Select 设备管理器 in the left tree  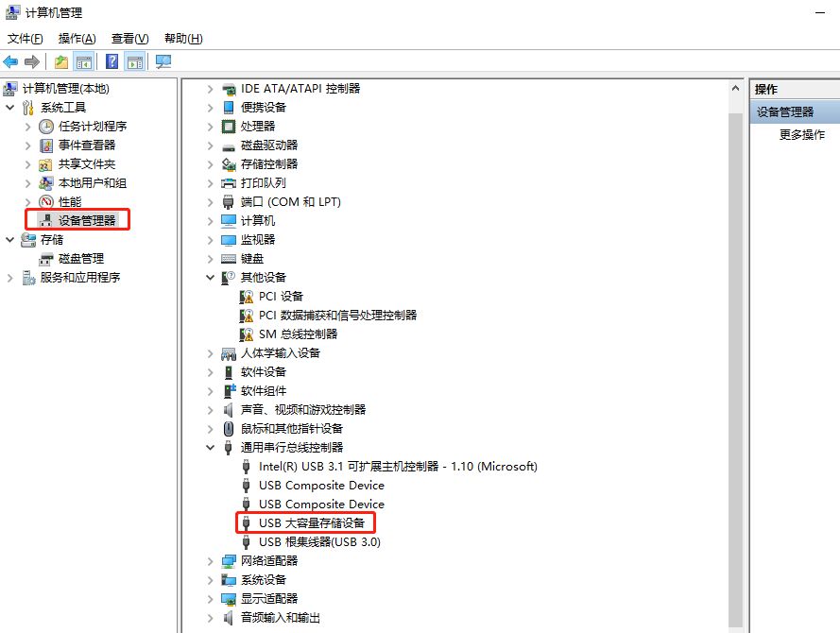[x=86, y=220]
